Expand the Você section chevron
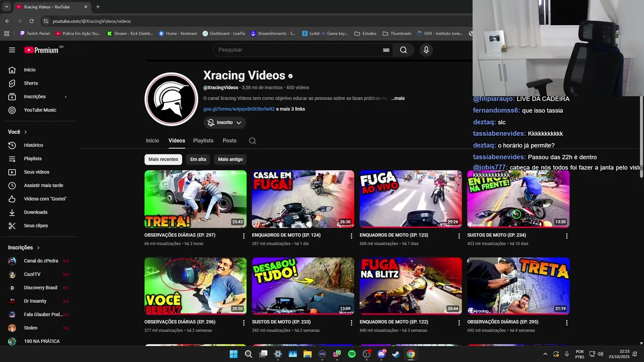The image size is (644, 362). [x=26, y=132]
